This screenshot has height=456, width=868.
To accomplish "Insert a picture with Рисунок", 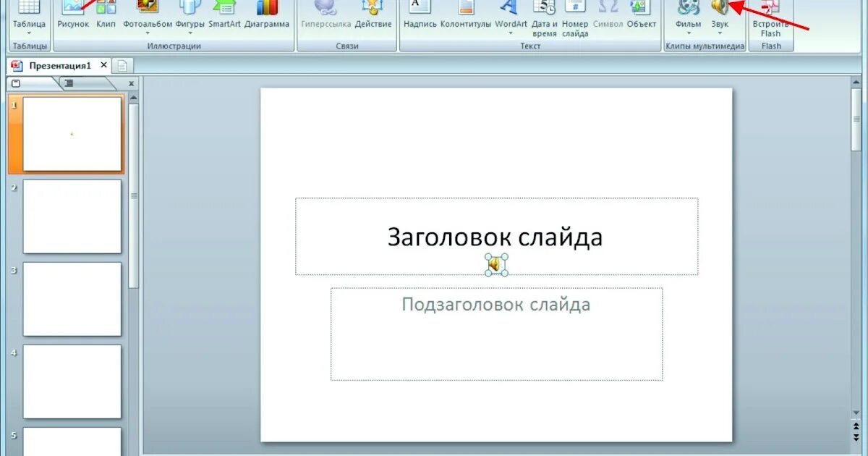I will pyautogui.click(x=72, y=14).
